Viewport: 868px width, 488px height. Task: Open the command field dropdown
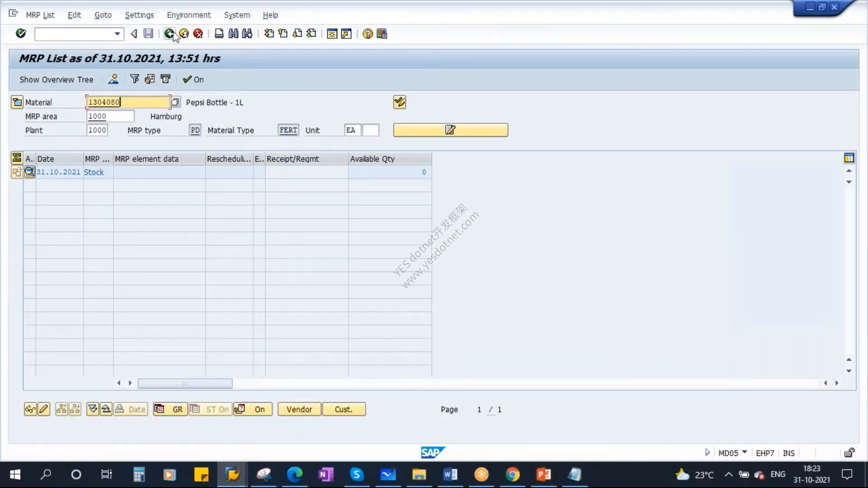[117, 34]
